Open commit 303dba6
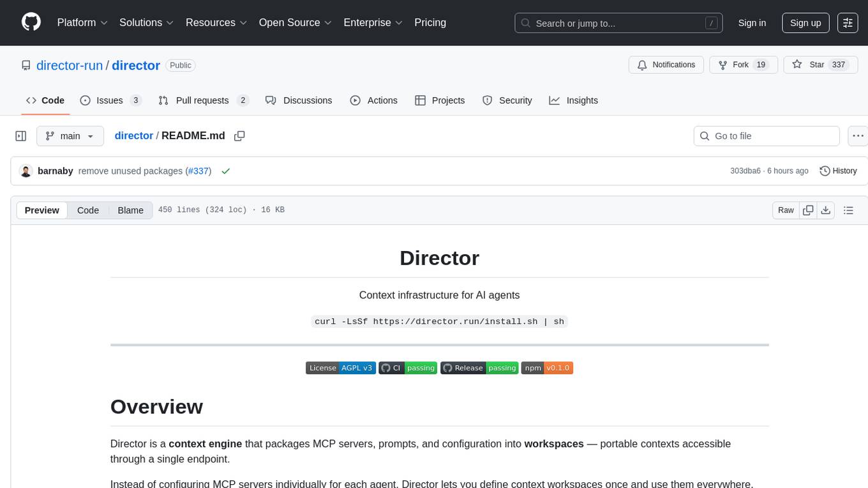Screen dimensions: 868x488 tap(745, 171)
